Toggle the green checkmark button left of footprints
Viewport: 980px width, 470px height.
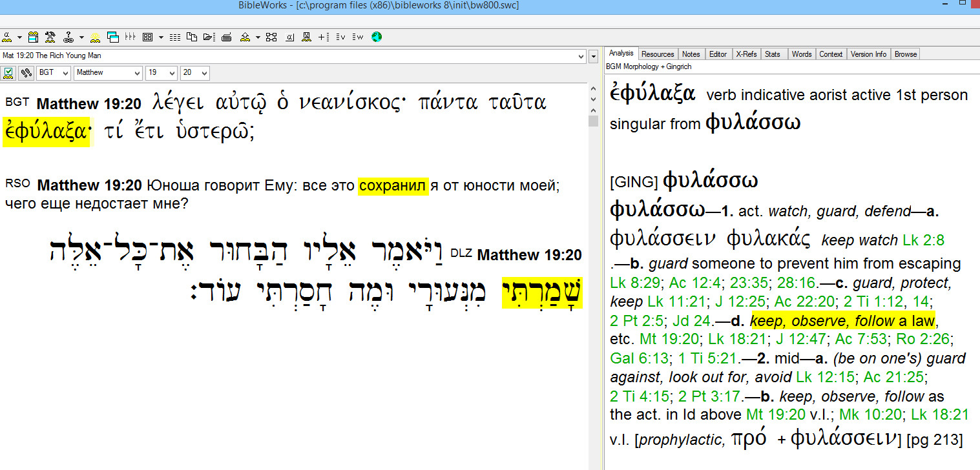[x=9, y=73]
